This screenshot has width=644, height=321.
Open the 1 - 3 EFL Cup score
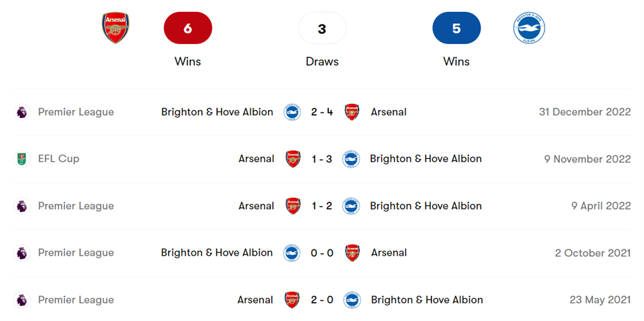point(322,159)
